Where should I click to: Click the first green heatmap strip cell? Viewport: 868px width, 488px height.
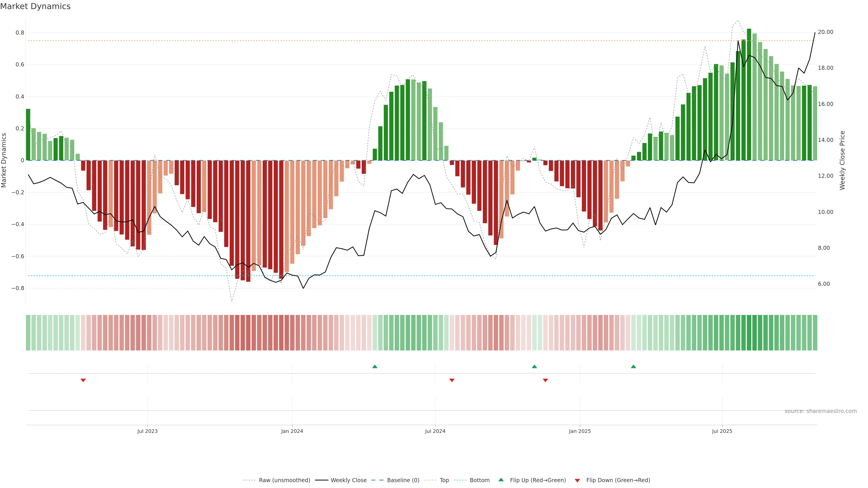(x=28, y=332)
